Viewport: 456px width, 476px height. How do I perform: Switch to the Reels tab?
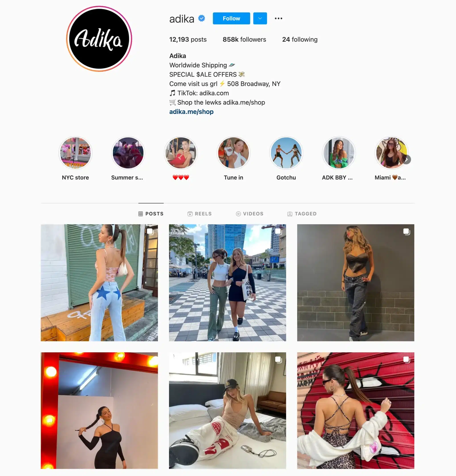click(x=199, y=214)
